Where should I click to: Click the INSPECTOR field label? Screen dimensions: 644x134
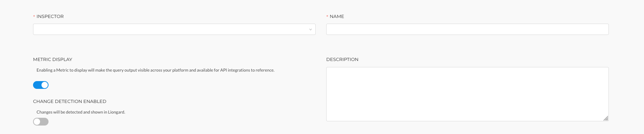click(x=50, y=17)
